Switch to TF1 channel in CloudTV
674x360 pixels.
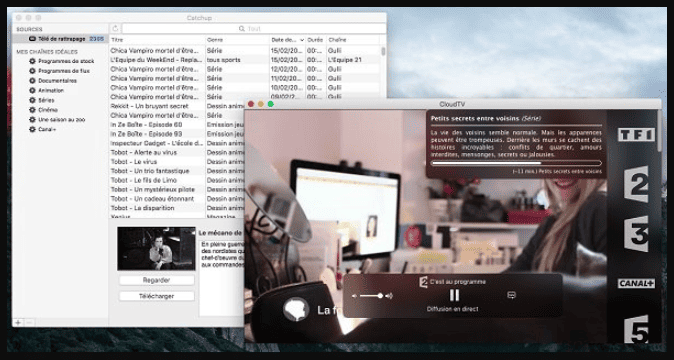(x=636, y=134)
